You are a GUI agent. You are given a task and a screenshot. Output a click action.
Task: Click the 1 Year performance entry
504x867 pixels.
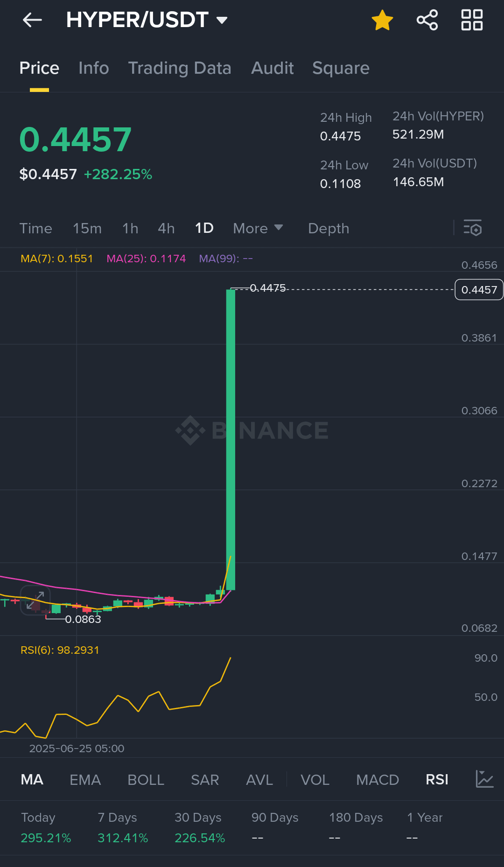pyautogui.click(x=425, y=828)
